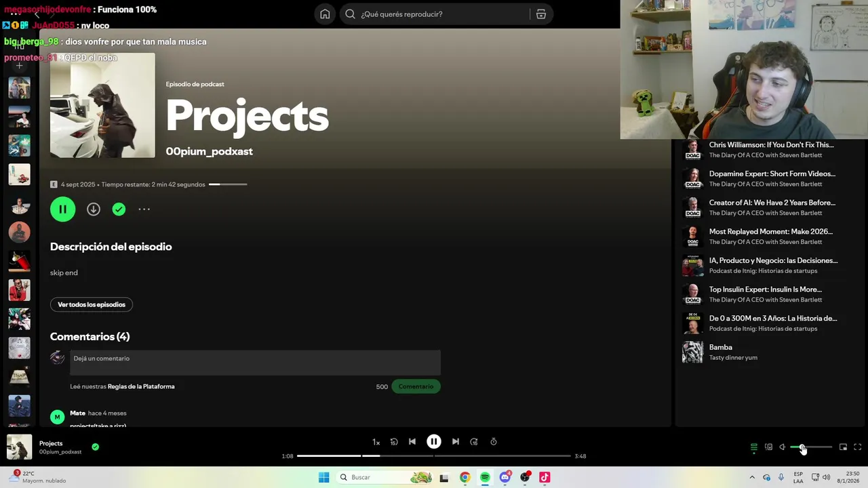Enter full screen mode

tap(857, 447)
